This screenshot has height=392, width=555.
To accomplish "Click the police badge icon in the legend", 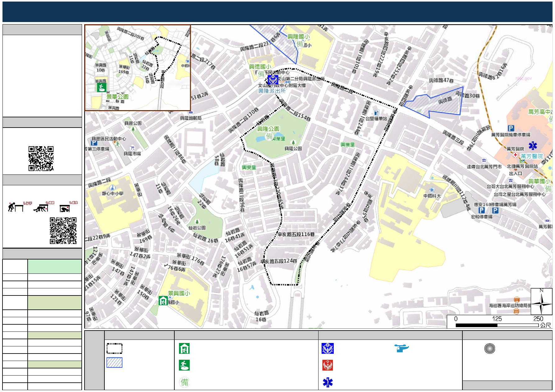I will point(328,349).
